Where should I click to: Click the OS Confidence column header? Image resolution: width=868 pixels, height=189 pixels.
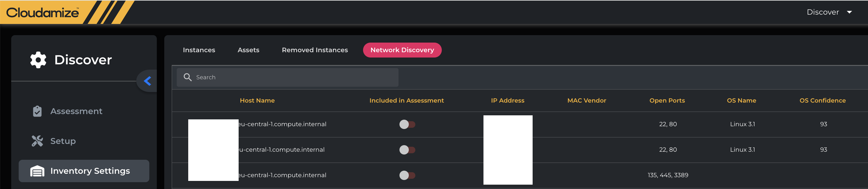(822, 100)
